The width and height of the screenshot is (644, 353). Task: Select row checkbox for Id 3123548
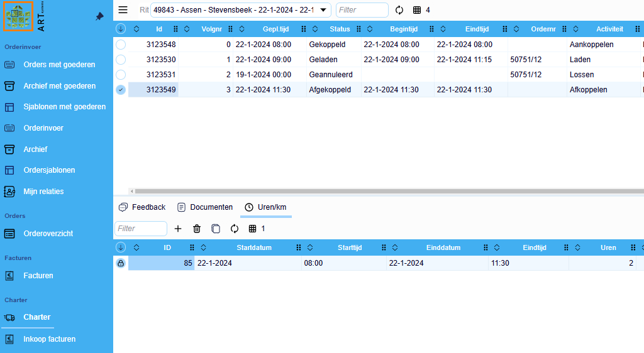(121, 45)
